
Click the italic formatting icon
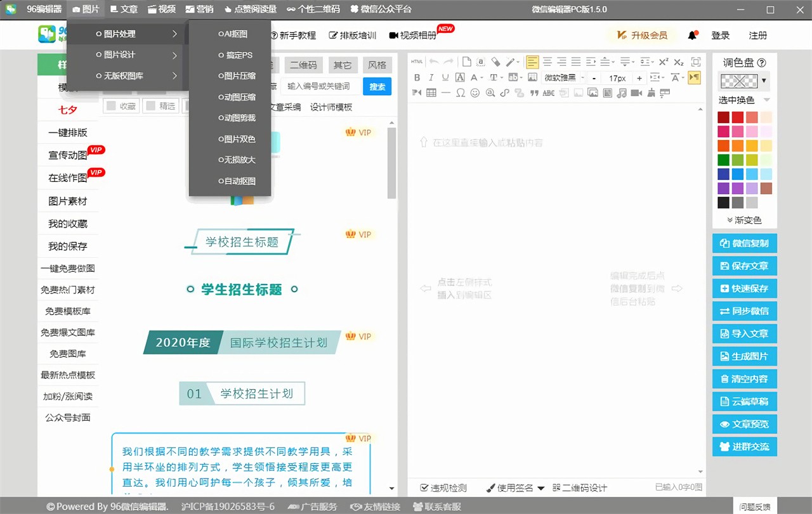(x=431, y=78)
